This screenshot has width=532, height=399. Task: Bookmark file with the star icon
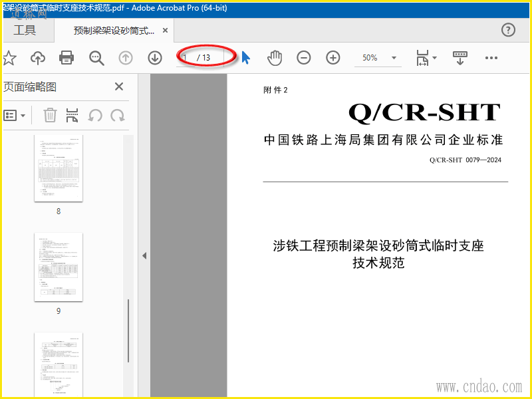pos(9,58)
